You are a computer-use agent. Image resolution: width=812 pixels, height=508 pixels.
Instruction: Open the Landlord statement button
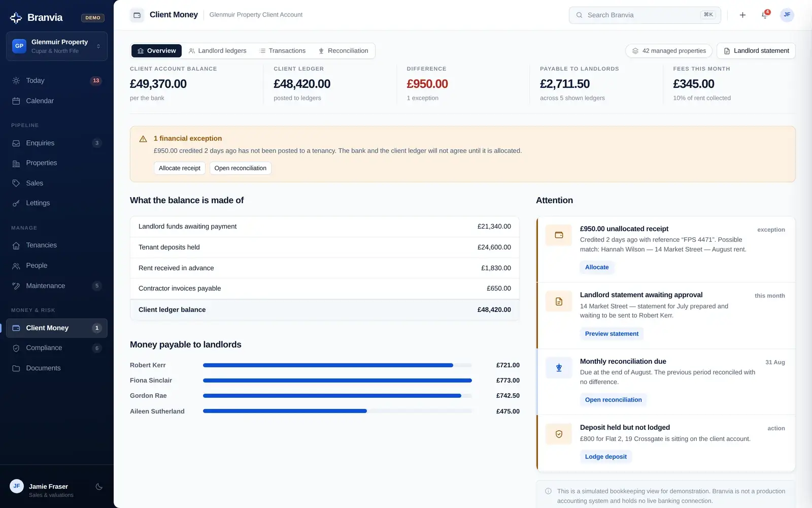click(756, 51)
